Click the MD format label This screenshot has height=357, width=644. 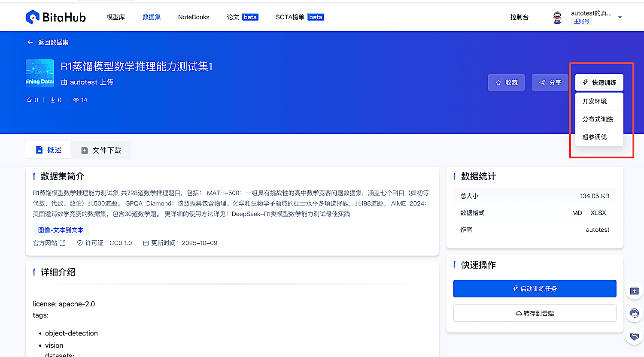pos(577,213)
